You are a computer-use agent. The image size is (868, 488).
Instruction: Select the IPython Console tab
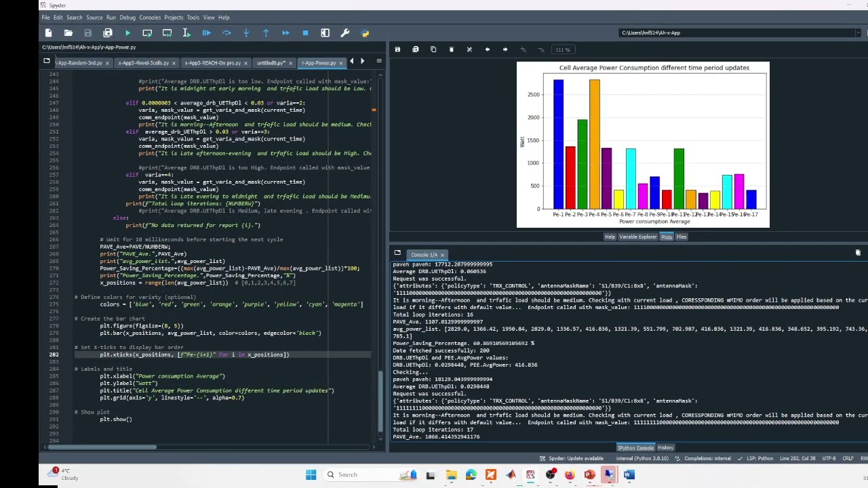coord(635,447)
